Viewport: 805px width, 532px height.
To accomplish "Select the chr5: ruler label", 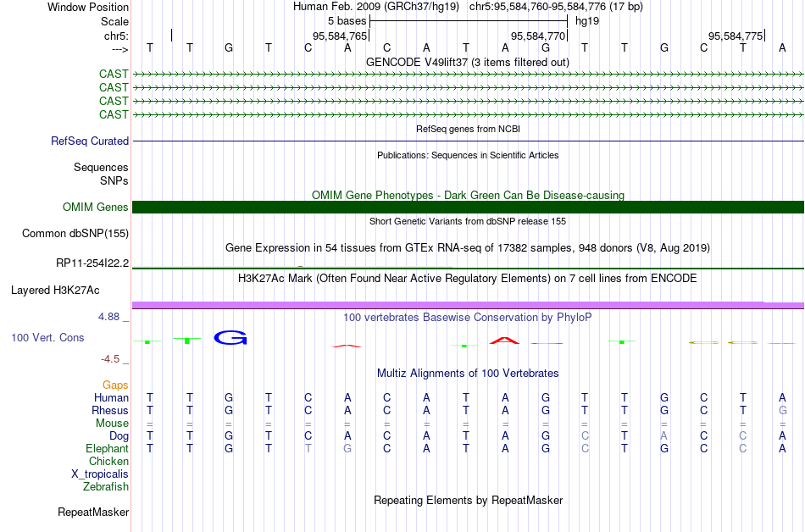I will pos(116,36).
